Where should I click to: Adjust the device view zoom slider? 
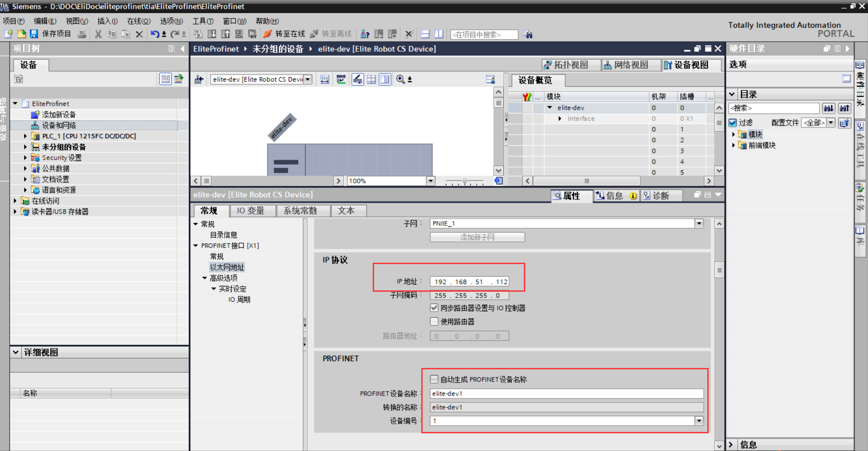(x=464, y=181)
